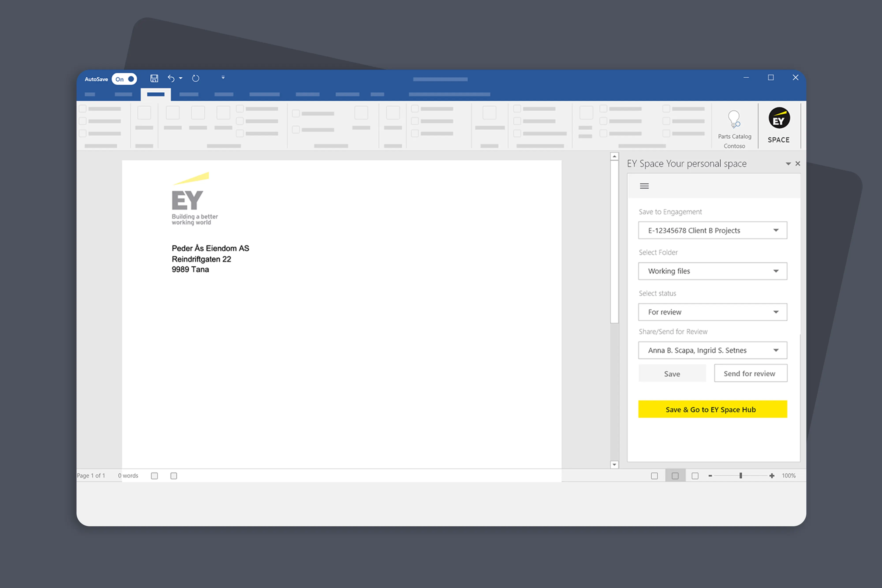Click the Save button in EY Space panel
Image resolution: width=882 pixels, height=588 pixels.
pyautogui.click(x=672, y=373)
